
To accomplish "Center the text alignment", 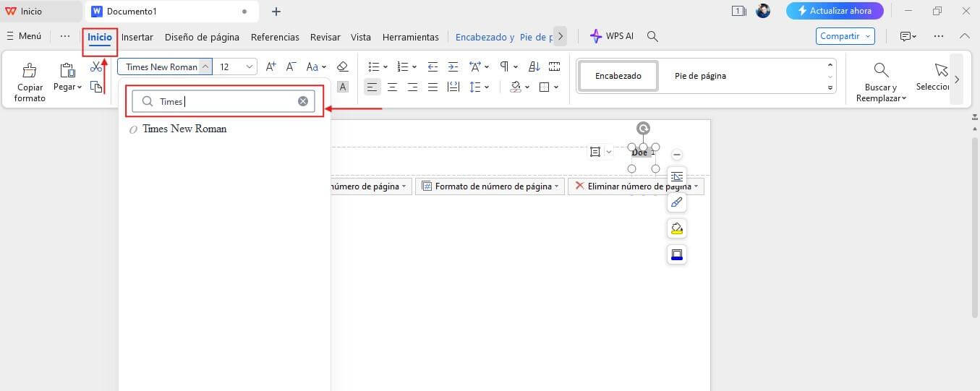I will [x=392, y=87].
